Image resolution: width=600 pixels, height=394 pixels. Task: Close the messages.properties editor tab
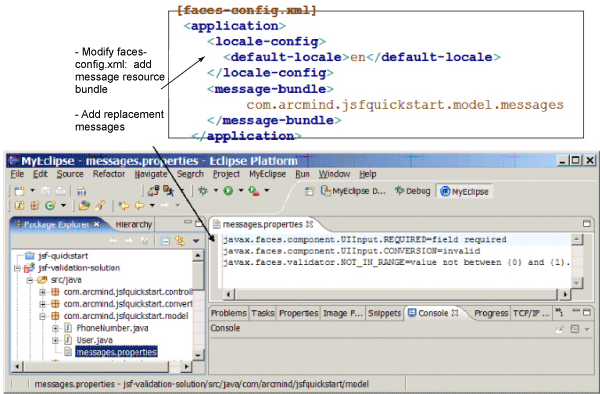pyautogui.click(x=310, y=224)
